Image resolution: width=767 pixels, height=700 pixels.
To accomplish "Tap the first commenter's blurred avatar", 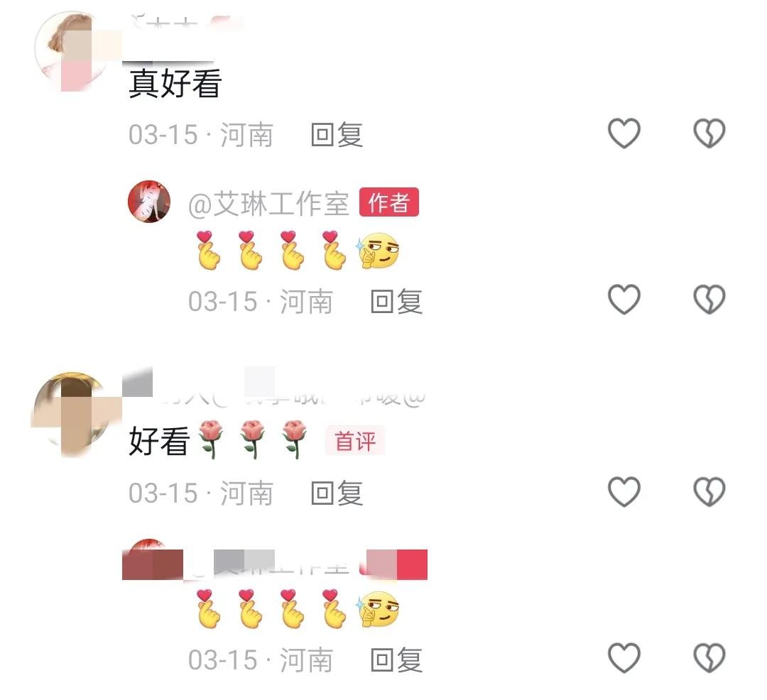I will point(72,50).
